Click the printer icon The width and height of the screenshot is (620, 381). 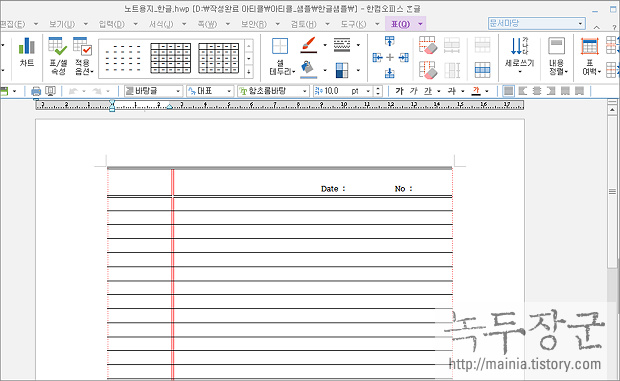pyautogui.click(x=36, y=91)
